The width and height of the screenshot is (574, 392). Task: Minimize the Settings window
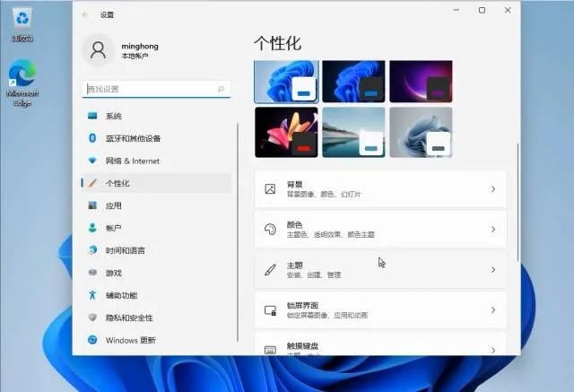457,10
